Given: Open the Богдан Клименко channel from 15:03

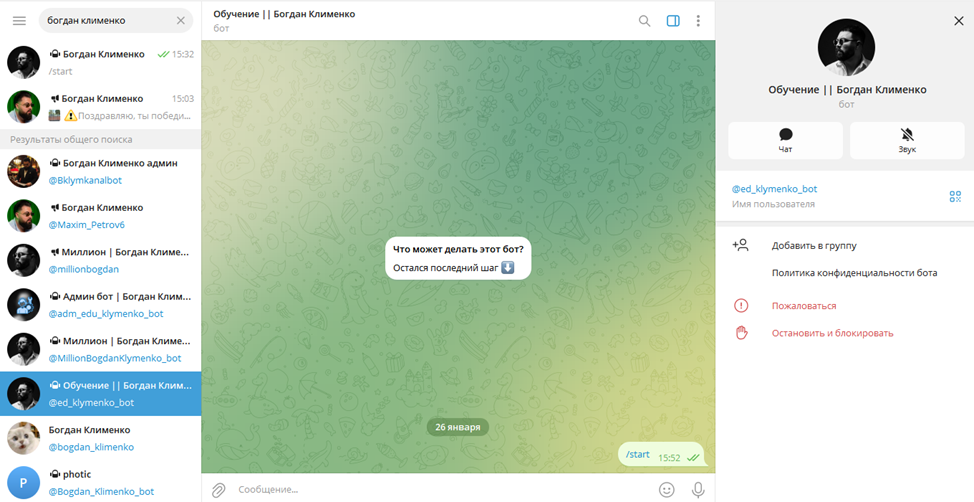Looking at the screenshot, I should coord(101,107).
